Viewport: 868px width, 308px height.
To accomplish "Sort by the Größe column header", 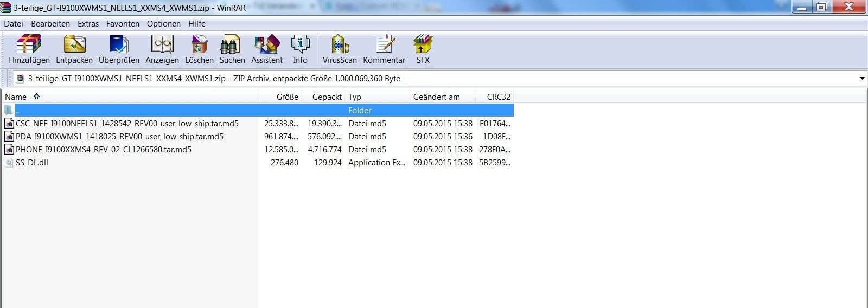I will click(280, 97).
